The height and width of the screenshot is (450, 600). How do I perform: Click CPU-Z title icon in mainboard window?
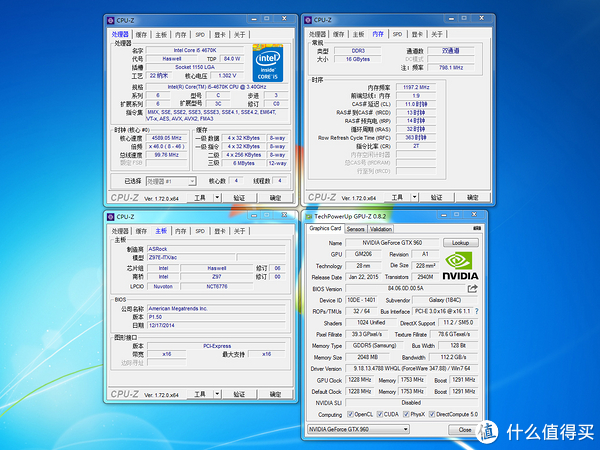pyautogui.click(x=111, y=217)
